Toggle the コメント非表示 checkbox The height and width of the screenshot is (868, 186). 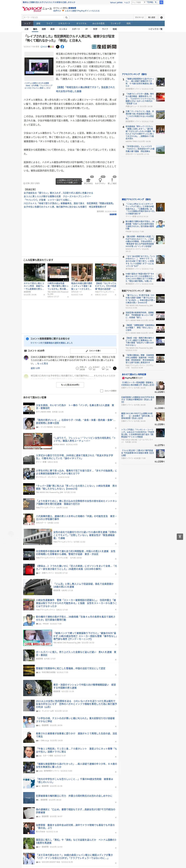coord(102,391)
